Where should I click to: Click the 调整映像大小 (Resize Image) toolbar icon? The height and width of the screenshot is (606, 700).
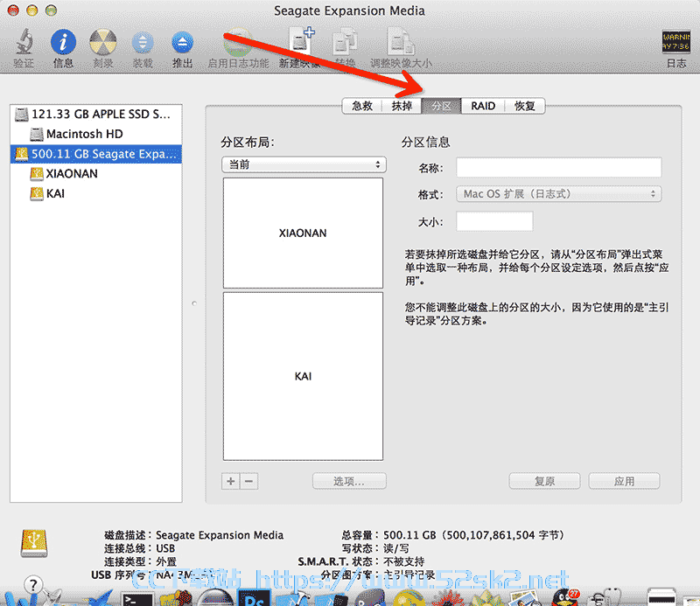pos(401,42)
